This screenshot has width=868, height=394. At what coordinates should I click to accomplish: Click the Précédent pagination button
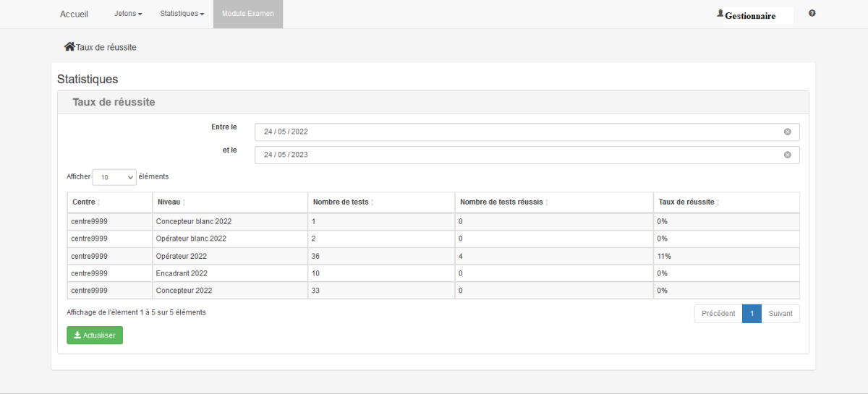tap(718, 314)
